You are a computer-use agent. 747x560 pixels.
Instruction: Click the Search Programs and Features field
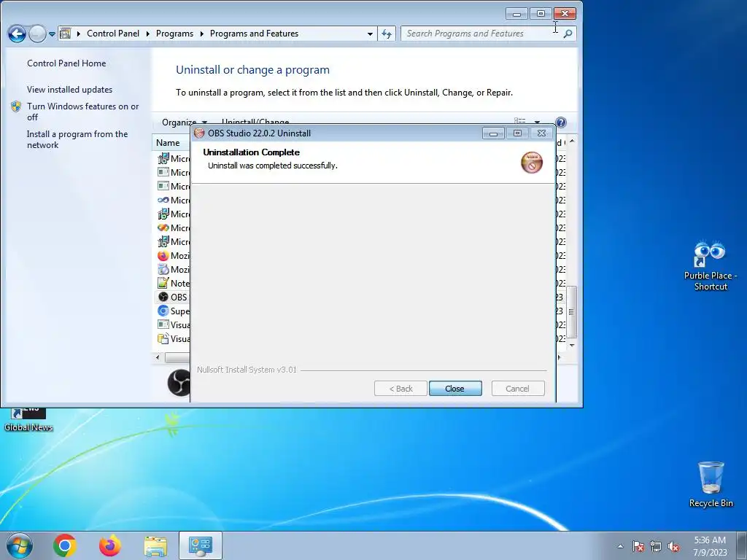pyautogui.click(x=481, y=34)
